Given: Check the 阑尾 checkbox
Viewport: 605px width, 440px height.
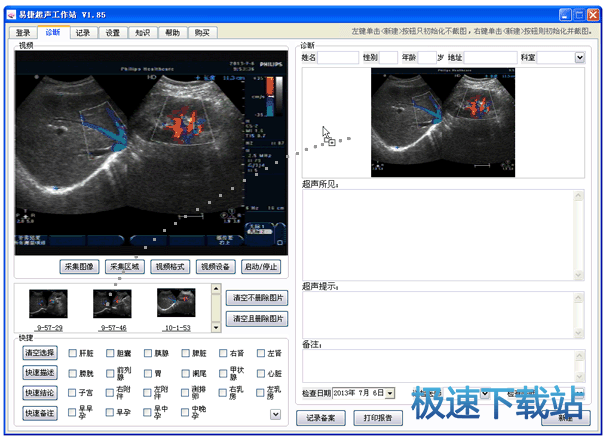Looking at the screenshot, I should (186, 373).
